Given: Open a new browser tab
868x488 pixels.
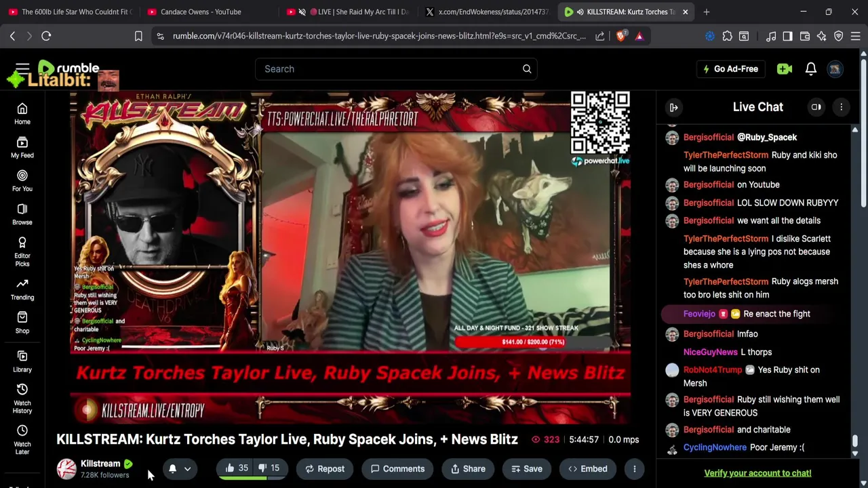Looking at the screenshot, I should 706,12.
